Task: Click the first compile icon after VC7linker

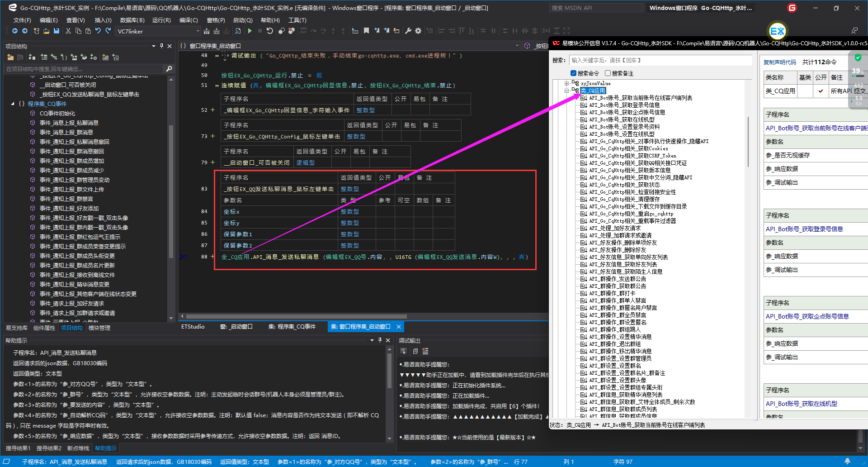Action: coord(207,31)
